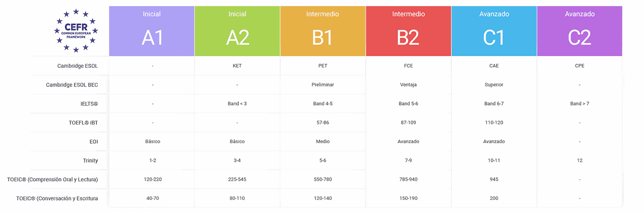This screenshot has height=212, width=644.
Task: Click the 110-120 TOEFL cell
Action: [x=494, y=123]
